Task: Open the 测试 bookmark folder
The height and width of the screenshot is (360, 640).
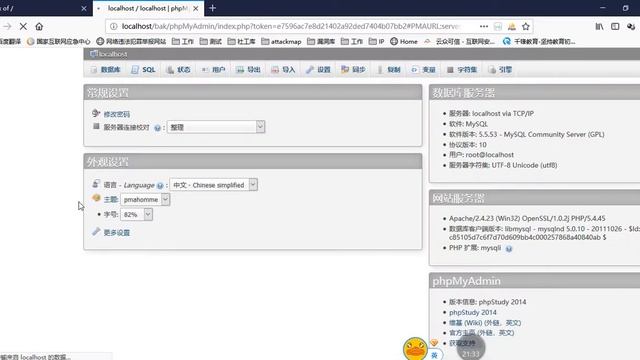Action: 211,42
